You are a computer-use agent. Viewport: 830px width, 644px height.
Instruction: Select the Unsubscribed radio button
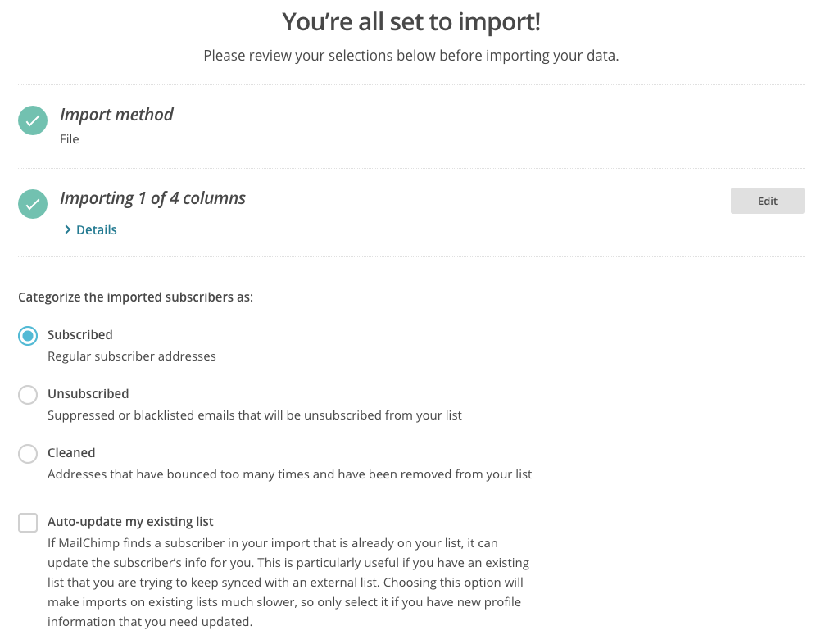[x=28, y=395]
